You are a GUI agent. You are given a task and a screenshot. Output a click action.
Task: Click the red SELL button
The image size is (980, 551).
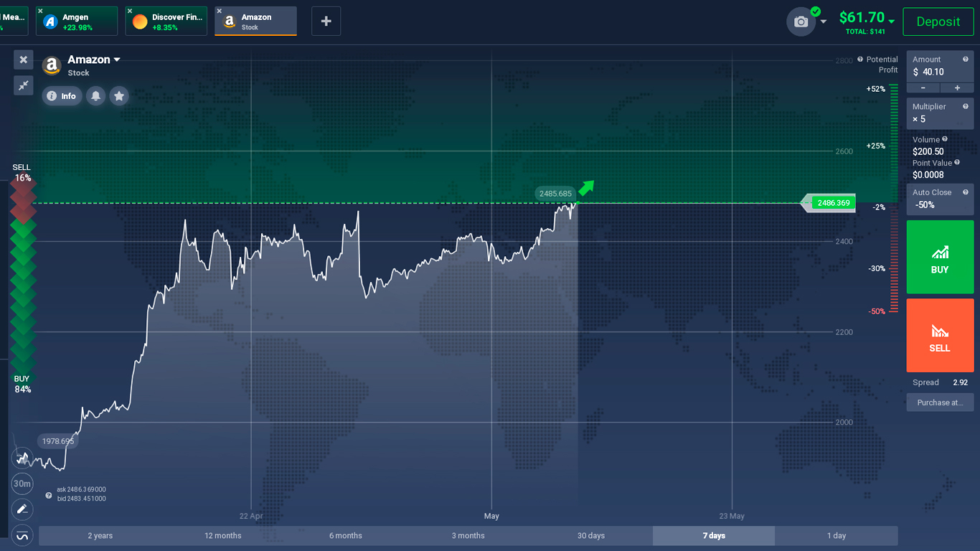tap(940, 335)
